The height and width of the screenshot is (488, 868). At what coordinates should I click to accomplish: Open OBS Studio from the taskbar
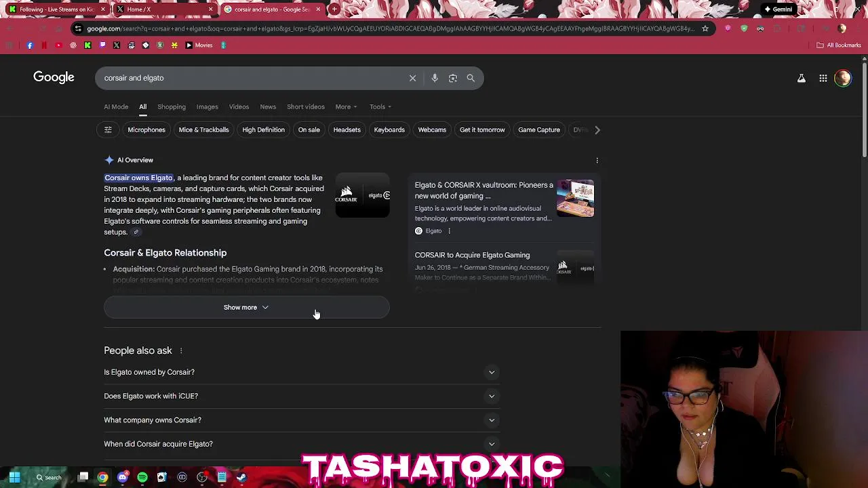(x=202, y=477)
